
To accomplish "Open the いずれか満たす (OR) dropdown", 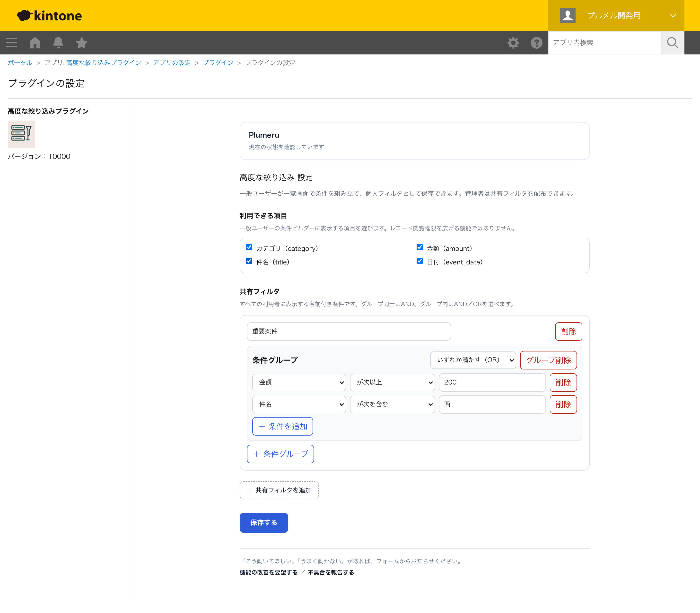I will tap(473, 360).
